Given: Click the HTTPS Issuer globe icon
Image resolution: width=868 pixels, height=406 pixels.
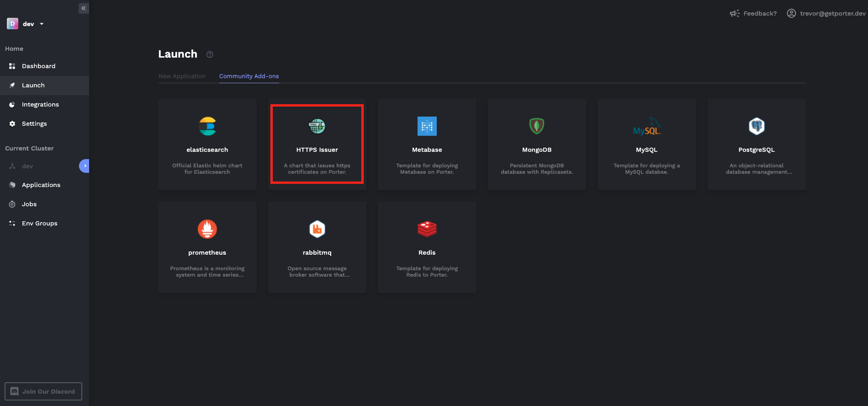Looking at the screenshot, I should click(317, 126).
